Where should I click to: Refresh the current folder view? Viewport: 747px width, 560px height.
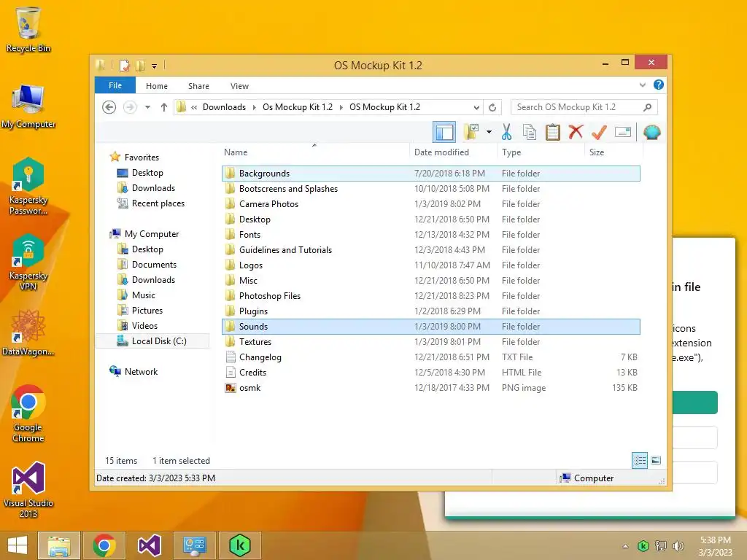pyautogui.click(x=492, y=107)
